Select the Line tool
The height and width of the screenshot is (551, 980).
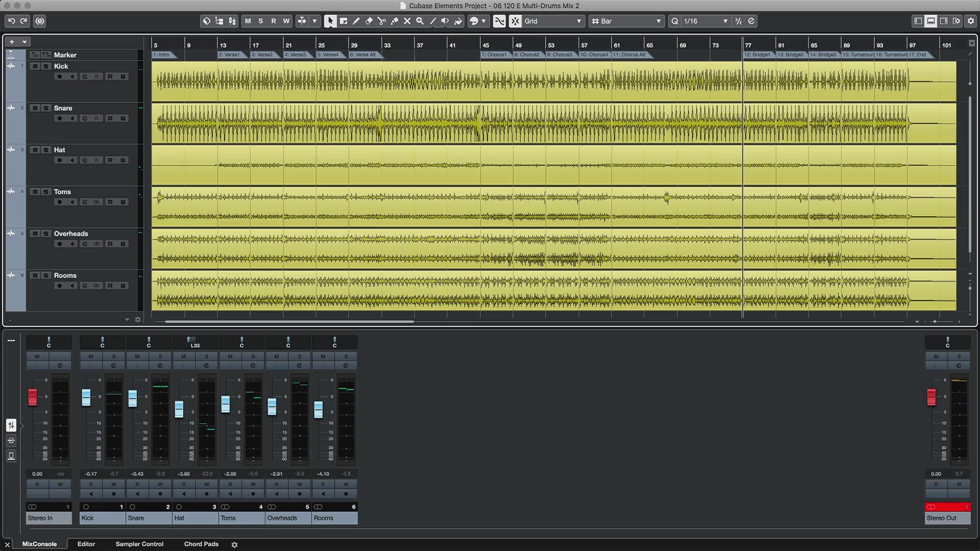433,21
